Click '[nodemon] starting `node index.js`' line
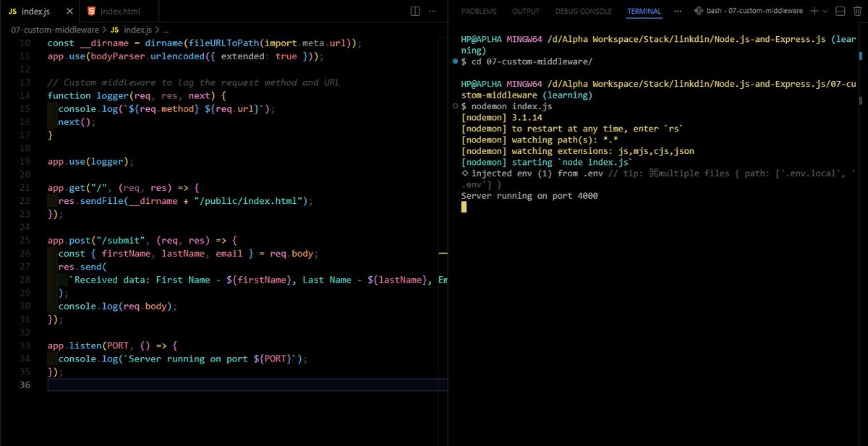 (547, 162)
